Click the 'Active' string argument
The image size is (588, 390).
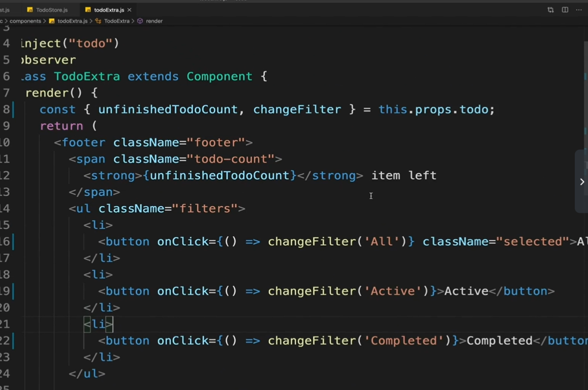click(393, 291)
